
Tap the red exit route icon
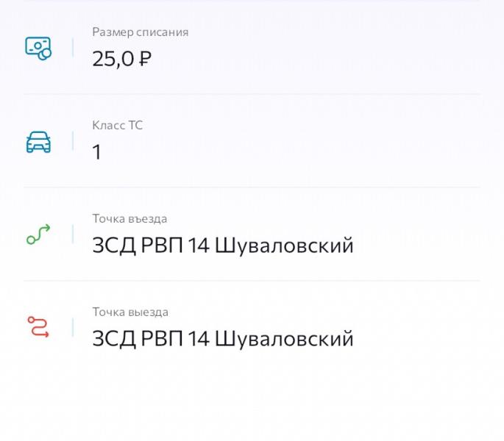pyautogui.click(x=38, y=327)
